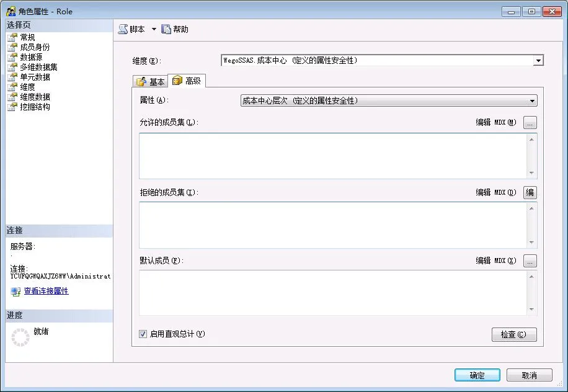Click into the 默认成员 text box
The height and width of the screenshot is (392, 568).
[x=332, y=293]
